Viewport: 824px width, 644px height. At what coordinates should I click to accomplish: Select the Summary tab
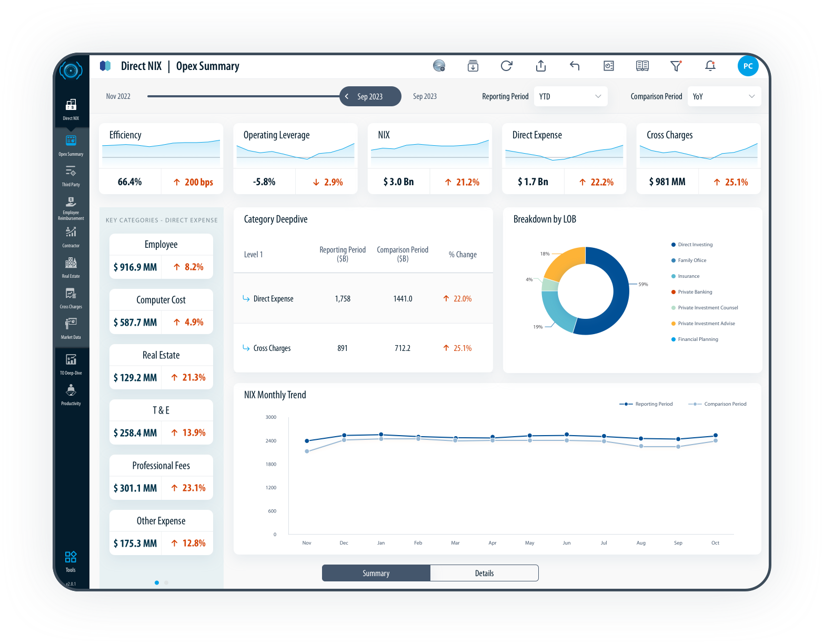point(376,573)
